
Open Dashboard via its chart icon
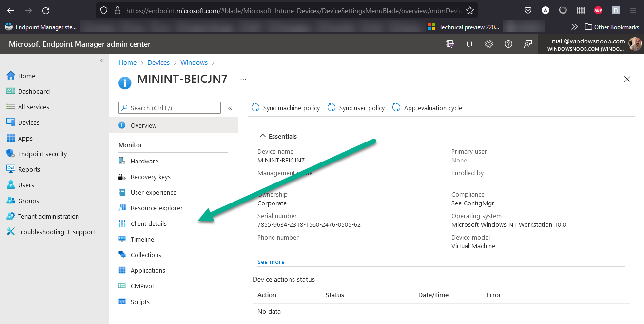click(11, 91)
